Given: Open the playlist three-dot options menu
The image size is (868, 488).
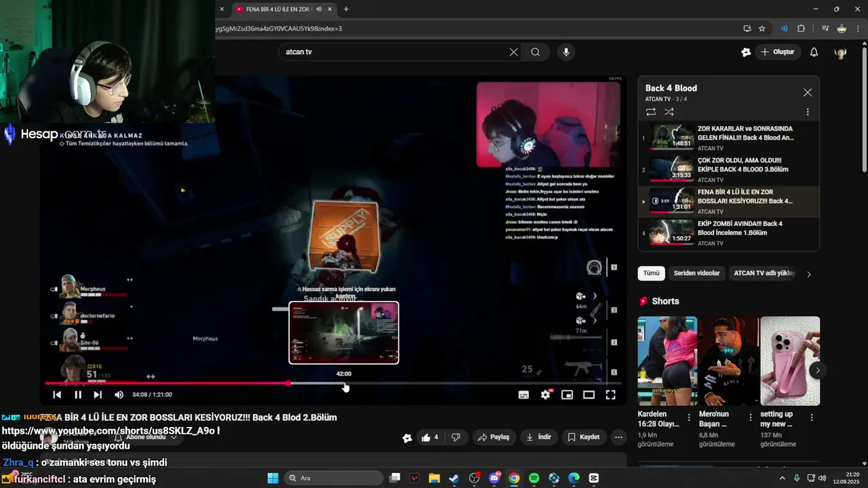Looking at the screenshot, I should [x=807, y=112].
